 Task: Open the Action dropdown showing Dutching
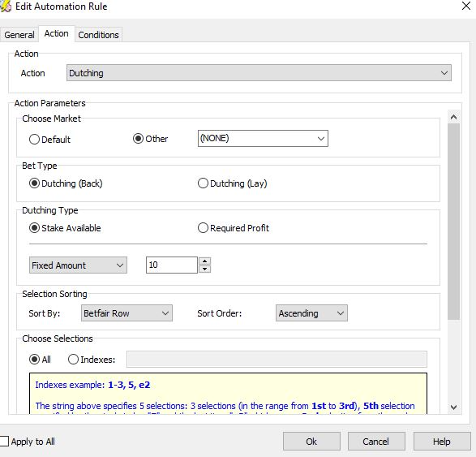259,73
